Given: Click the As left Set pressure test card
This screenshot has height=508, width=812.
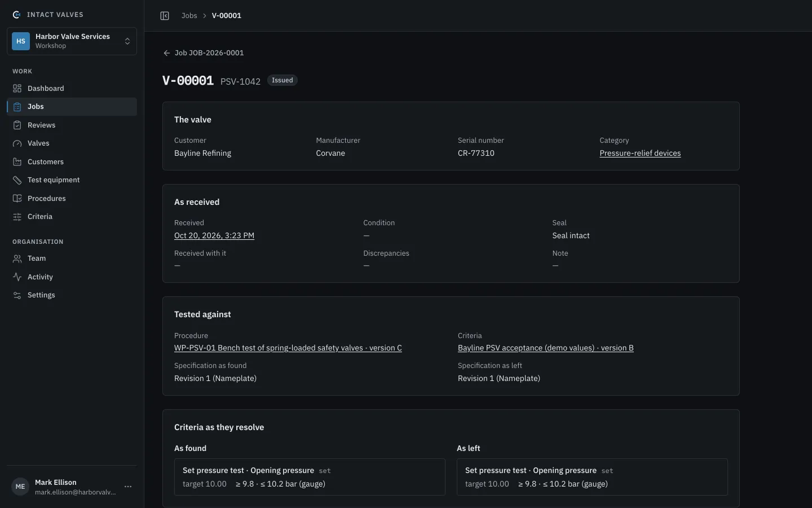Looking at the screenshot, I should coord(592,477).
